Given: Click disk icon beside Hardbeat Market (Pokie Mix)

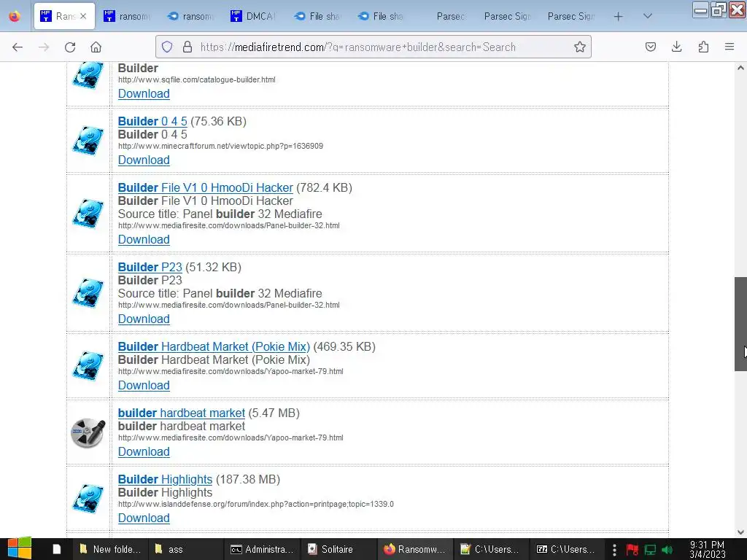Looking at the screenshot, I should (x=88, y=366).
